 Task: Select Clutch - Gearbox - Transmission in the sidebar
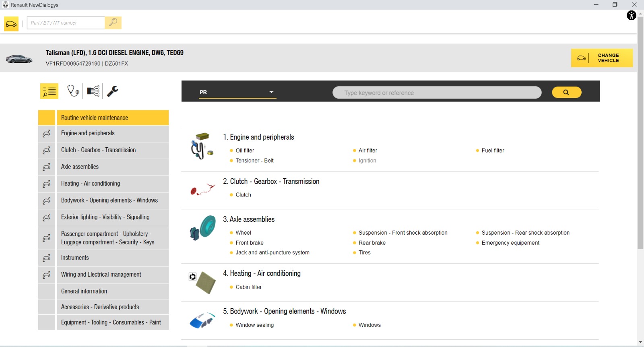pyautogui.click(x=113, y=150)
